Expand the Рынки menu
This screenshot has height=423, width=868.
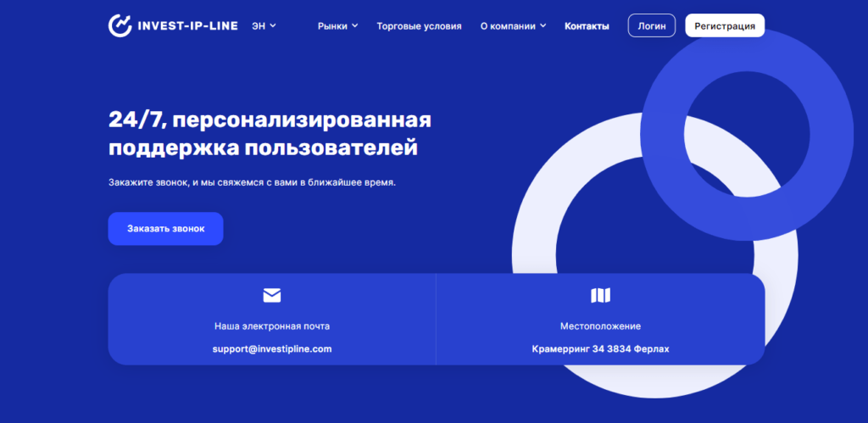pyautogui.click(x=337, y=26)
